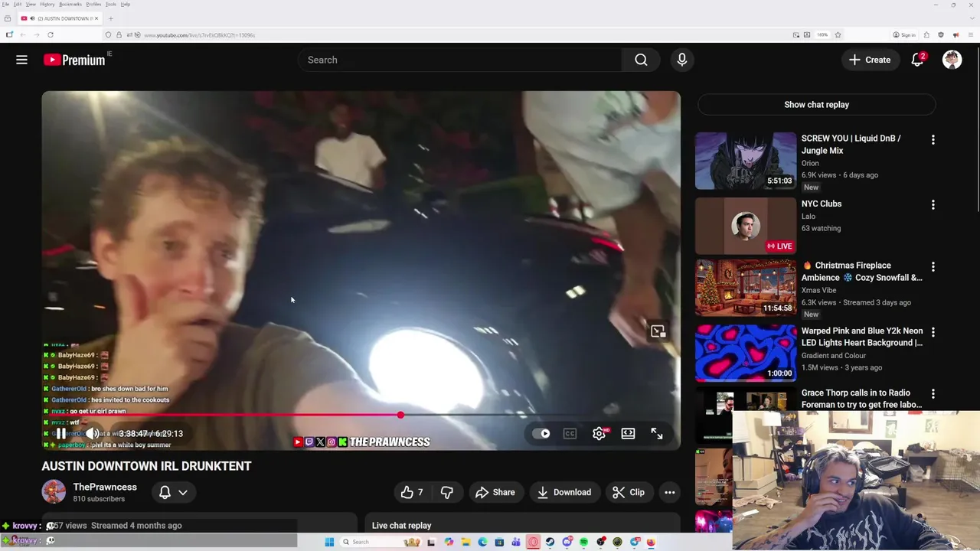Open Grace Thorp calls in video

pyautogui.click(x=862, y=399)
